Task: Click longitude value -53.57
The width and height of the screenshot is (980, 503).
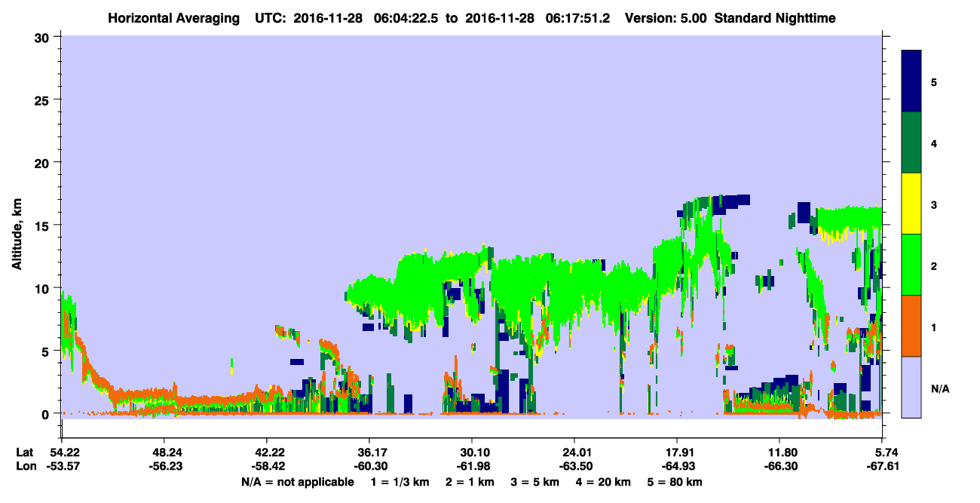Action: (x=64, y=467)
